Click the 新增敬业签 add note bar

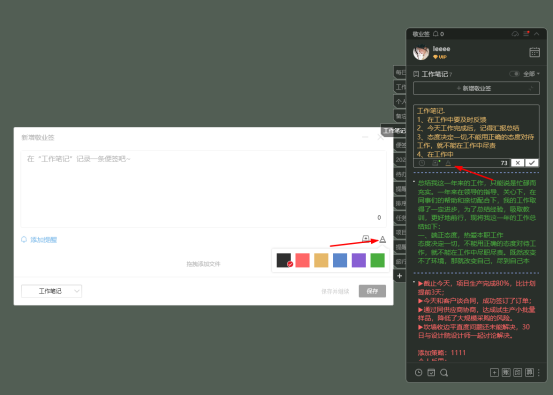click(476, 88)
